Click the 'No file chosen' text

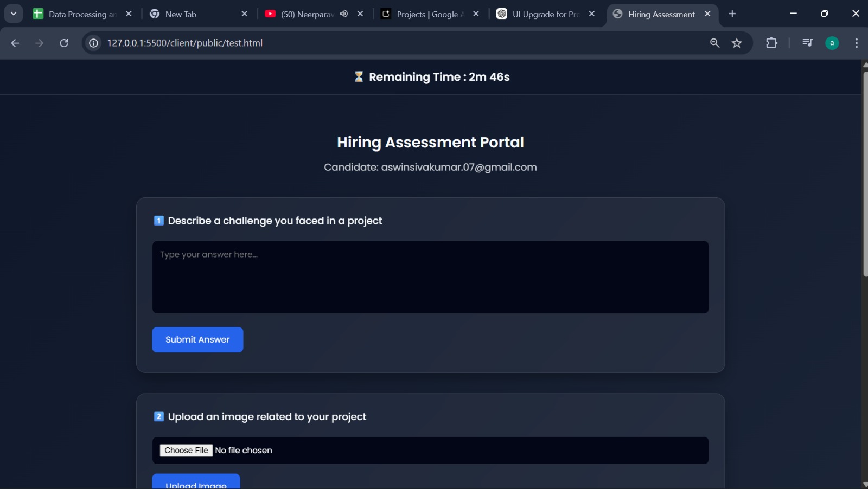[244, 451]
